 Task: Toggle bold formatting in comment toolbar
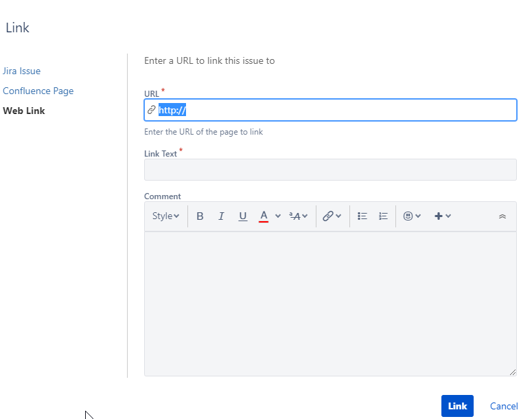coord(200,216)
